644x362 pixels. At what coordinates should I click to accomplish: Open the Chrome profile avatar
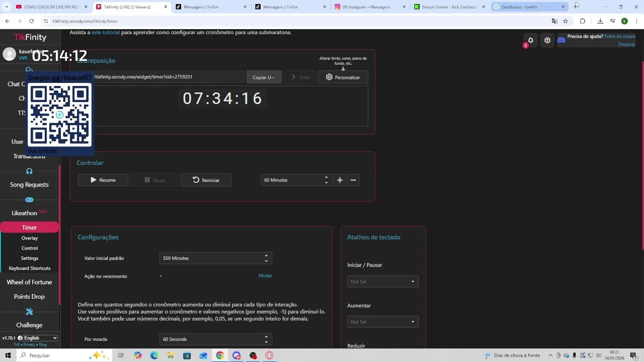[x=624, y=21]
